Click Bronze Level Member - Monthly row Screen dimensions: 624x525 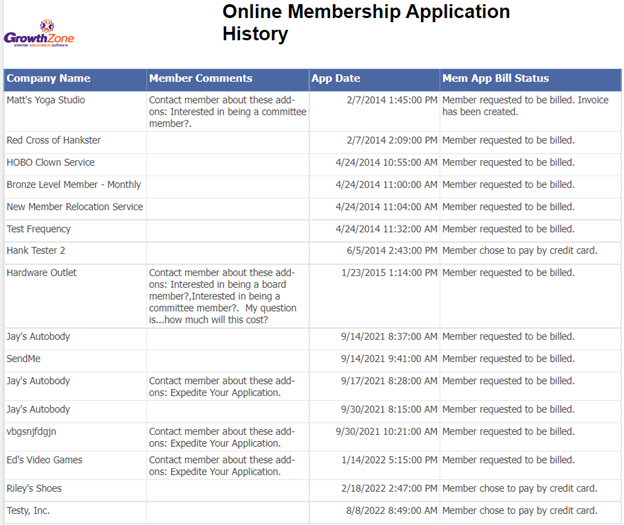[x=74, y=184]
